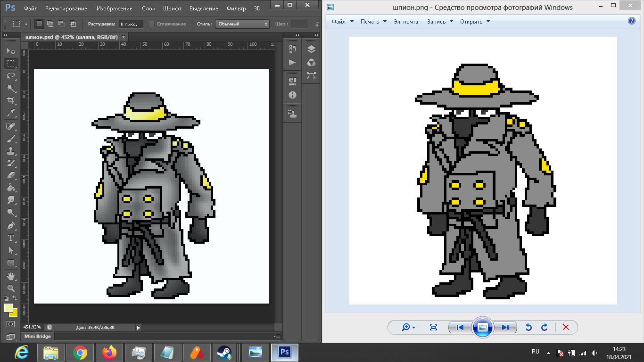Select the Brush tool
The width and height of the screenshot is (644, 362).
point(11,139)
